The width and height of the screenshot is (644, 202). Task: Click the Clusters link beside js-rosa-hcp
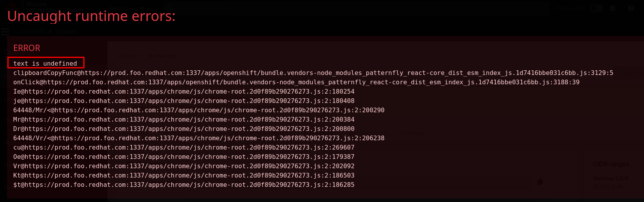click(127, 56)
